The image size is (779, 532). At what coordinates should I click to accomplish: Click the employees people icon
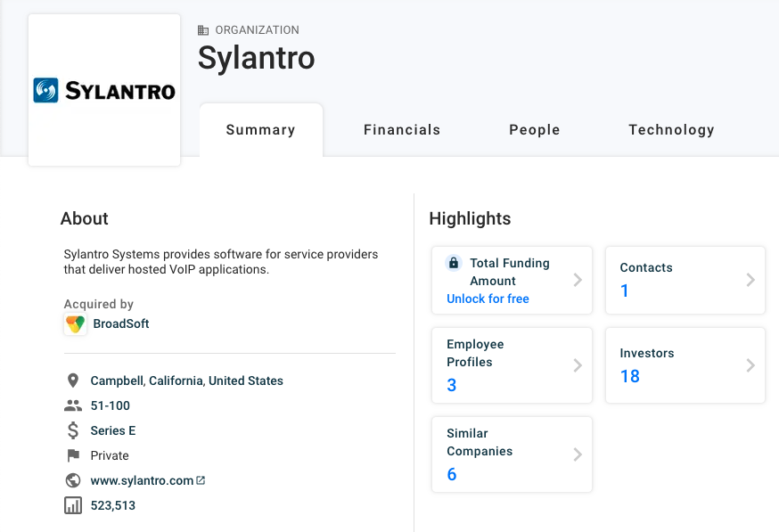coord(73,405)
